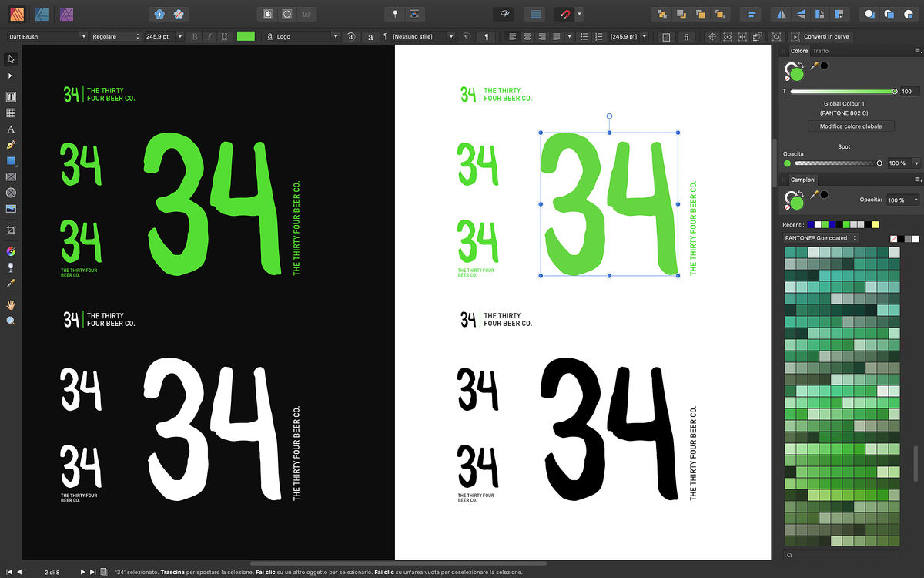Switch to Affinity Designer persona
This screenshot has height=578, width=924.
tap(43, 14)
